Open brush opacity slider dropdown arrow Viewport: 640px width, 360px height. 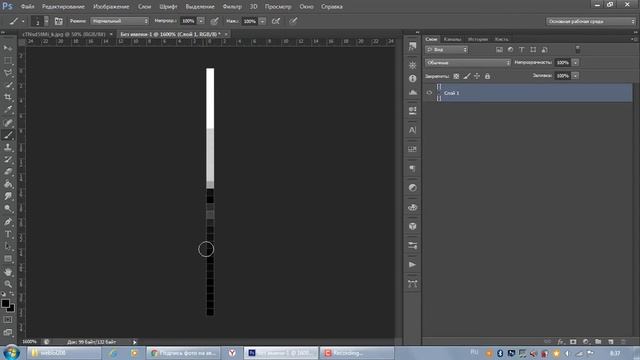(201, 21)
